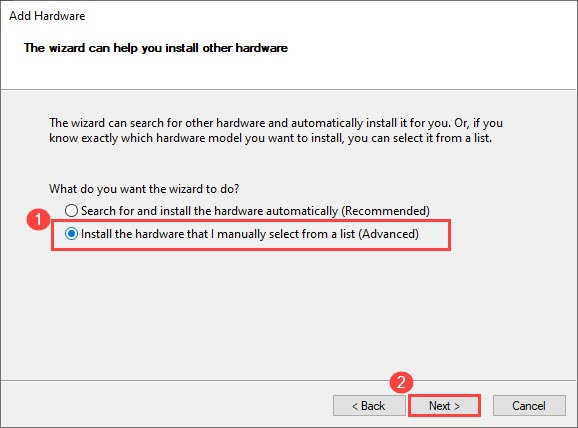Click the 'wizard can search for other hardware' description line
578x428 pixels.
coord(276,123)
